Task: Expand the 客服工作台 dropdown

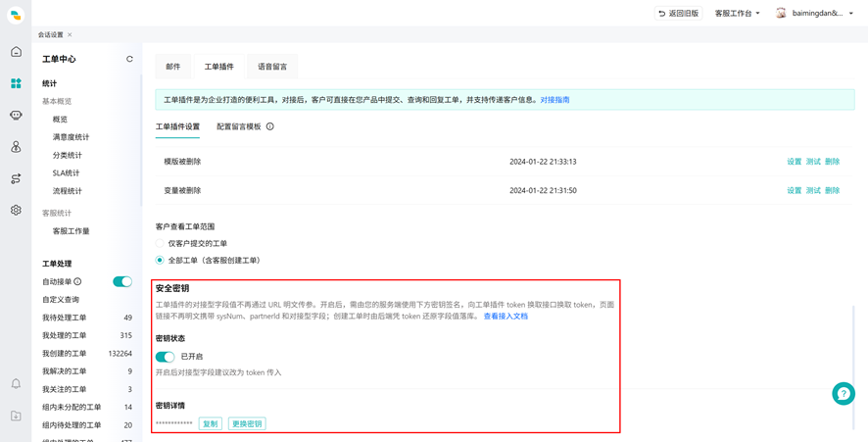Action: click(x=738, y=14)
